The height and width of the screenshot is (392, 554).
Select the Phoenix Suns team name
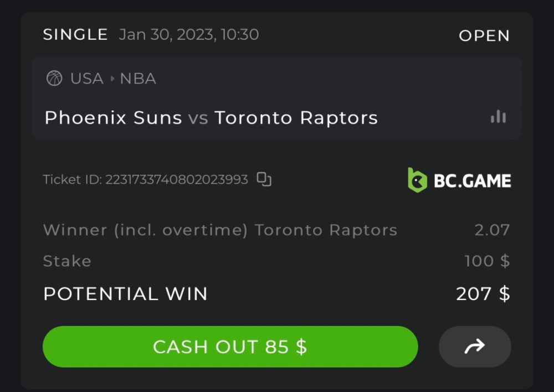[x=113, y=118]
